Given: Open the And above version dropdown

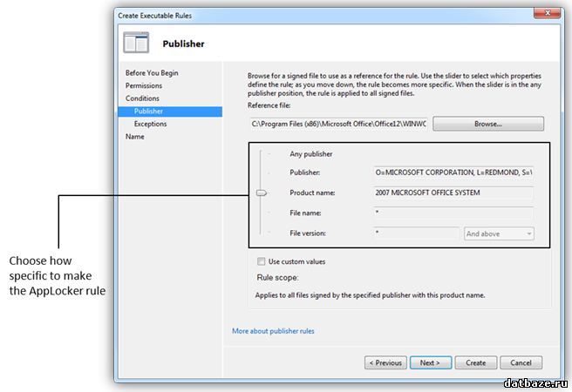Looking at the screenshot, I should [x=499, y=233].
